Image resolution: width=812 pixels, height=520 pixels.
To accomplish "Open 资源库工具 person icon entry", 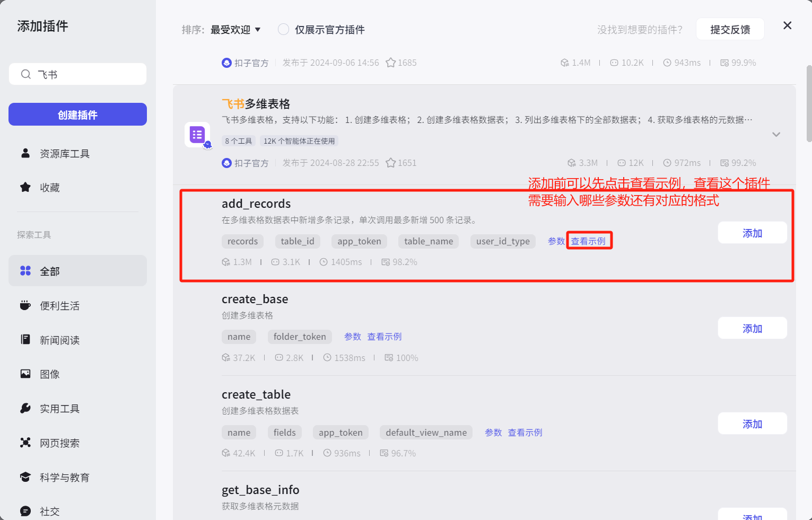I will (25, 153).
